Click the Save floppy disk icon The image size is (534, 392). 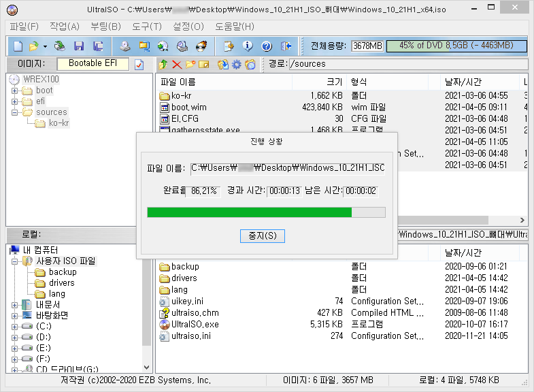(79, 46)
